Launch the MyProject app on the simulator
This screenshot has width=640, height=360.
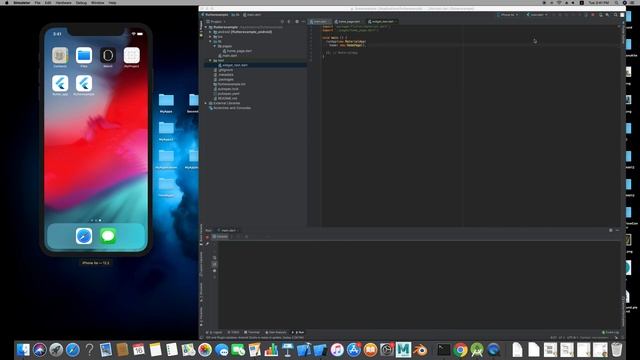click(x=131, y=56)
